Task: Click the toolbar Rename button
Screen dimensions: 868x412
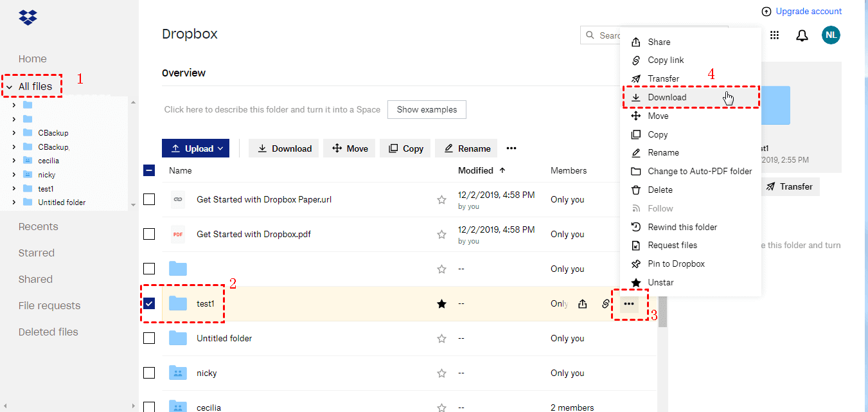Action: click(x=466, y=148)
